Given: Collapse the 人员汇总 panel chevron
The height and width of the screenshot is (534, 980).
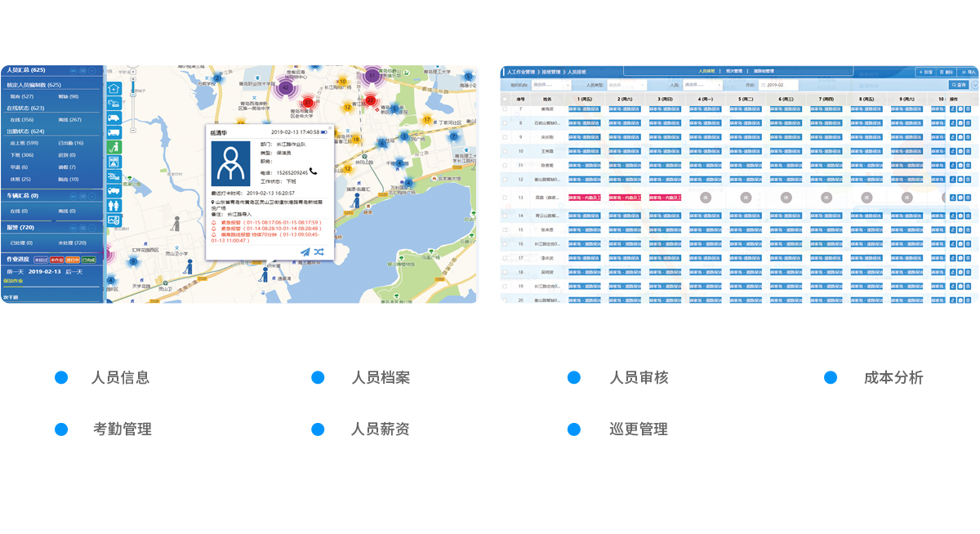Looking at the screenshot, I should (x=91, y=70).
